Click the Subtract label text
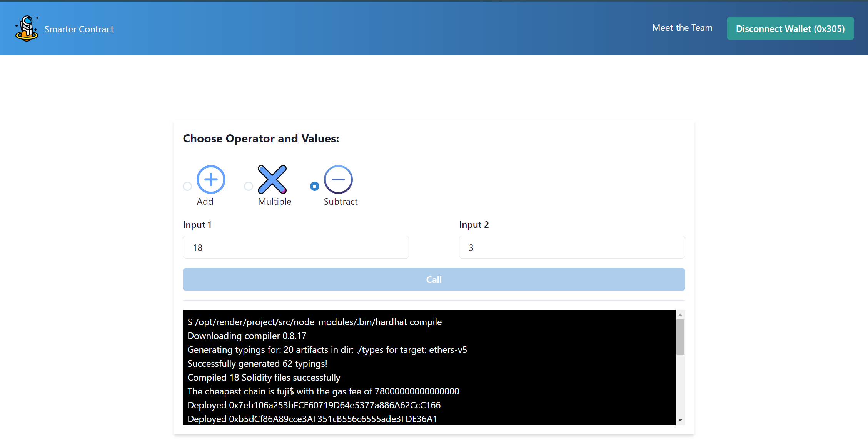Viewport: 868px width, 446px height. click(341, 202)
